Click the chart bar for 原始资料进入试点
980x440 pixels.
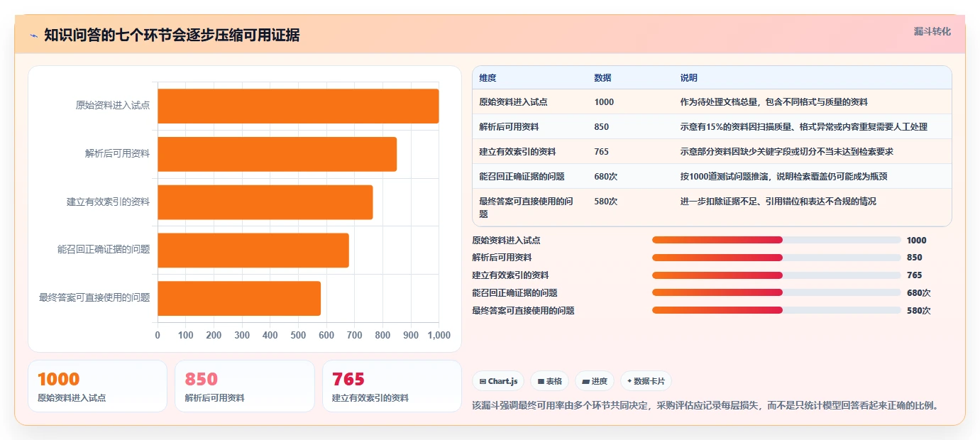coord(298,106)
